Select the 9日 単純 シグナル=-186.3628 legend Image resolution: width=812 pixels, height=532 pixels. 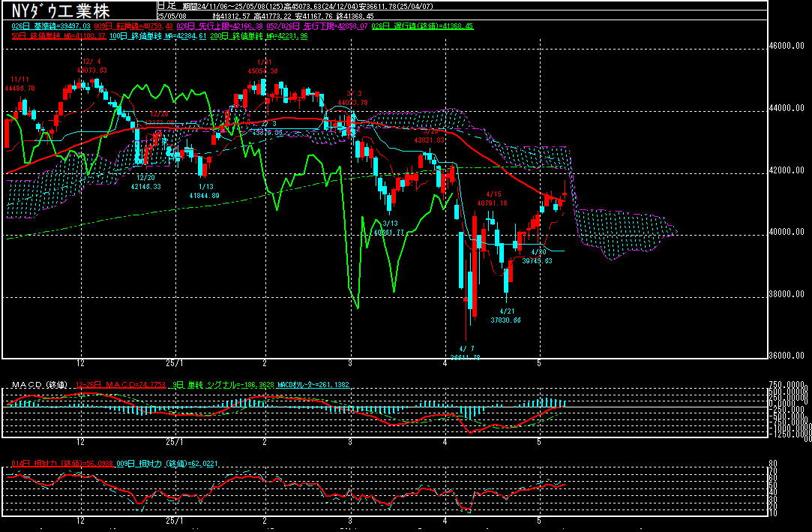tap(223, 385)
